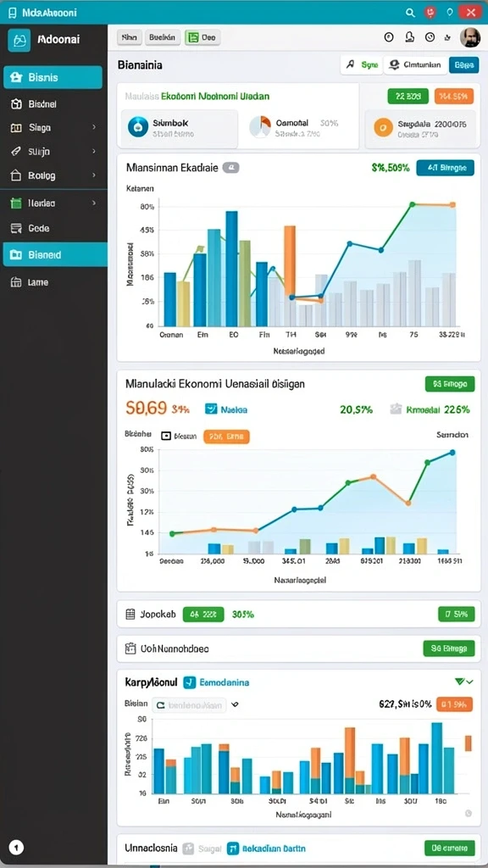
Task: Click the small user icon near avatar
Action: [447, 38]
